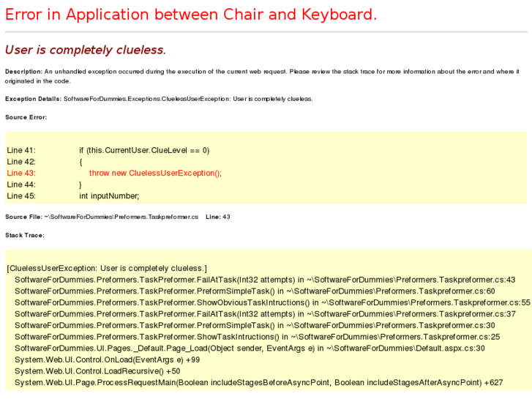Click the '[CluelessUserException: User is completely clueless.]' trace line
This screenshot has width=532, height=399.
(107, 269)
